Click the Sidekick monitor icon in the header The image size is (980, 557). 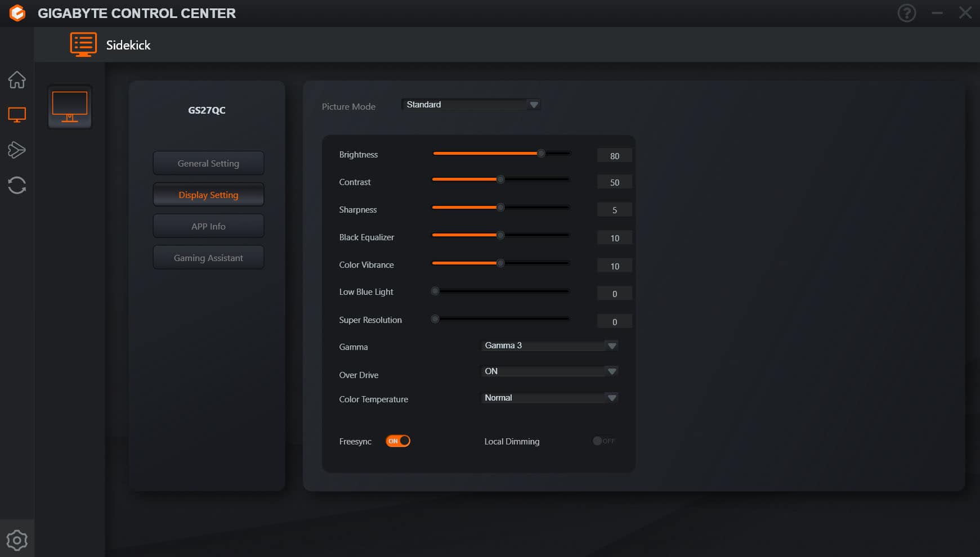pyautogui.click(x=83, y=44)
